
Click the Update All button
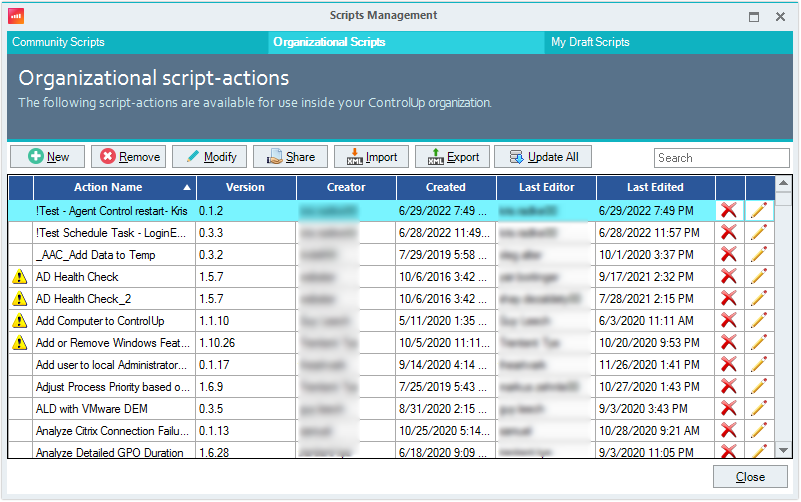click(x=543, y=156)
